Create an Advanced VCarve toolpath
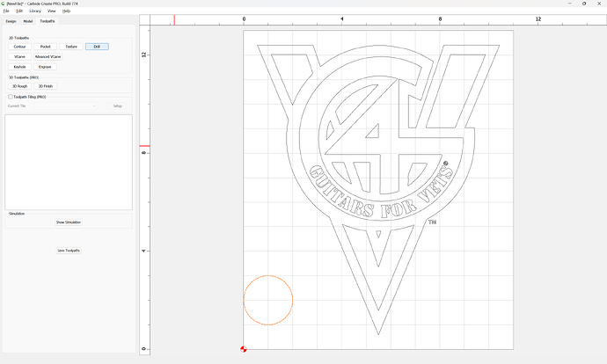 [48, 56]
